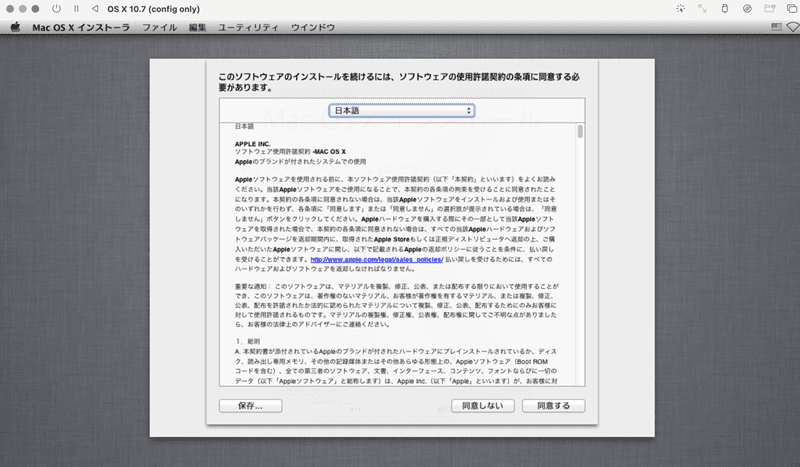Click the 同意しない button
Image resolution: width=800 pixels, height=467 pixels.
pos(483,406)
